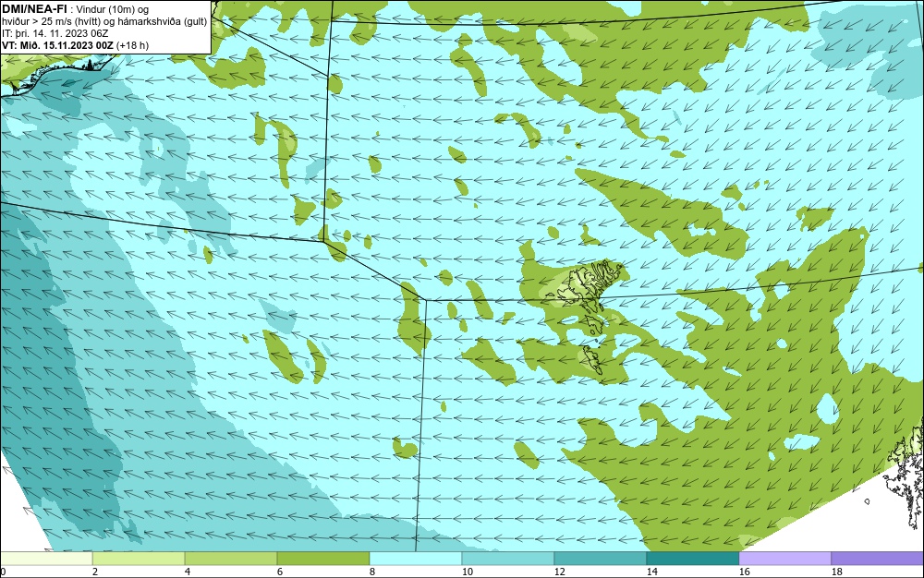Viewport: 924px width, 578px height.
Task: Click the olive green 6–8 m/s legend swatch
Action: point(322,559)
